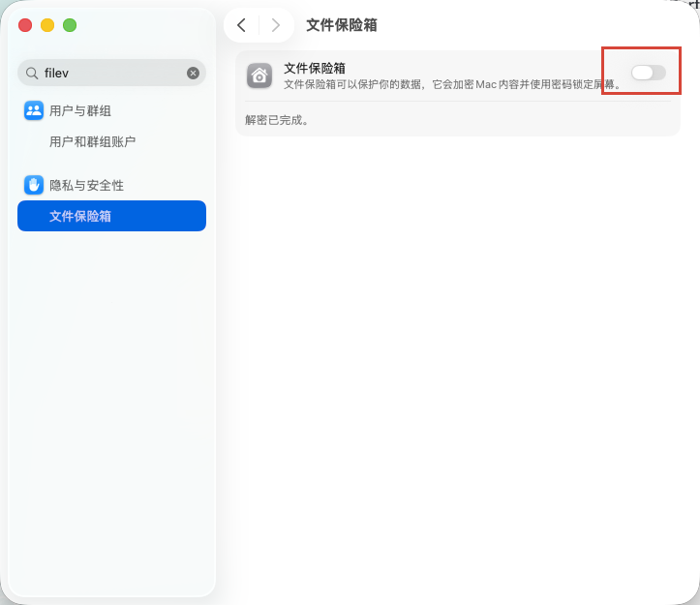
Task: Open the 用户与群组 section label
Action: (x=80, y=110)
